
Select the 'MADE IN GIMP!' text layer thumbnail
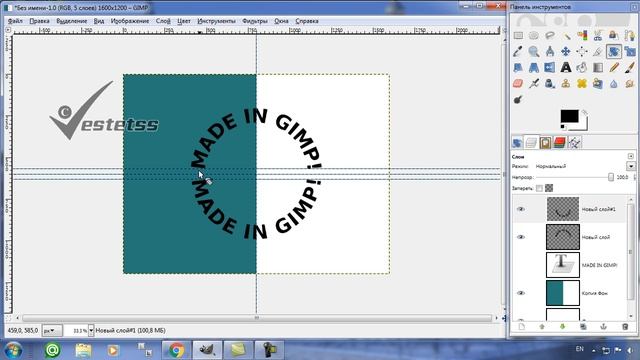(562, 265)
